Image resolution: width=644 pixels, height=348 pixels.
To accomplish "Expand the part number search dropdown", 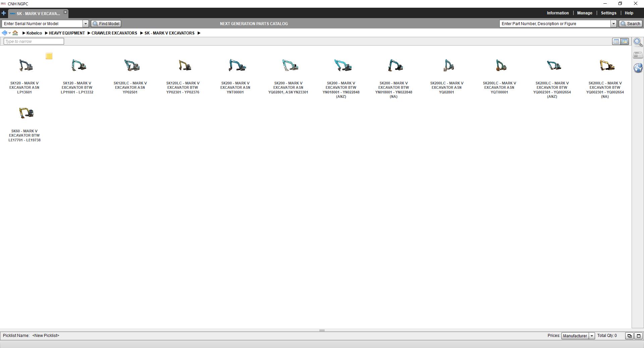I will (x=613, y=24).
